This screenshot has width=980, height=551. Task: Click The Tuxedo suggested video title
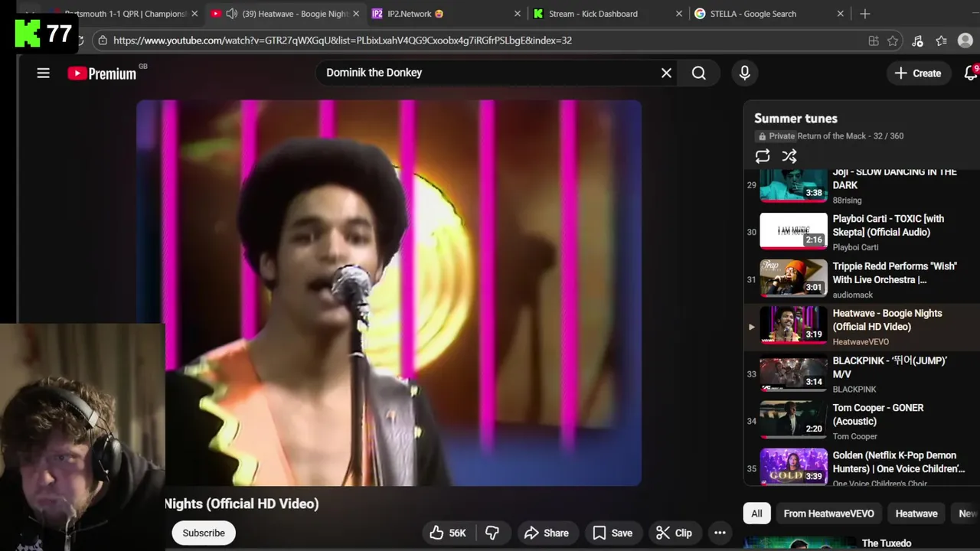(887, 543)
